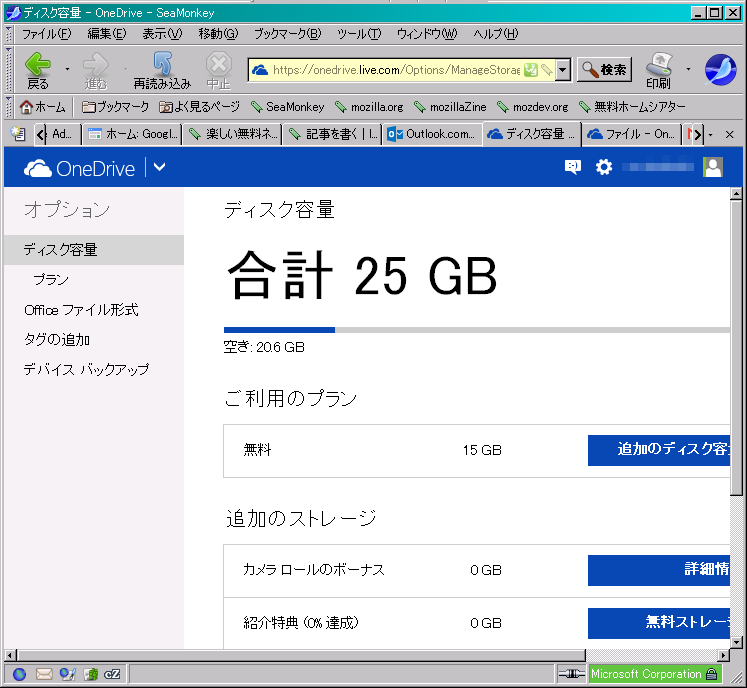
Task: Open the よく見るページ bookmark folder
Action: (199, 107)
